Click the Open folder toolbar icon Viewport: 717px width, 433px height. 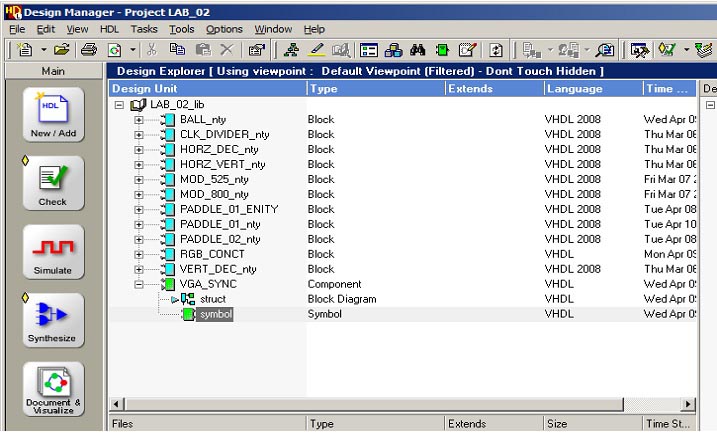(62, 49)
